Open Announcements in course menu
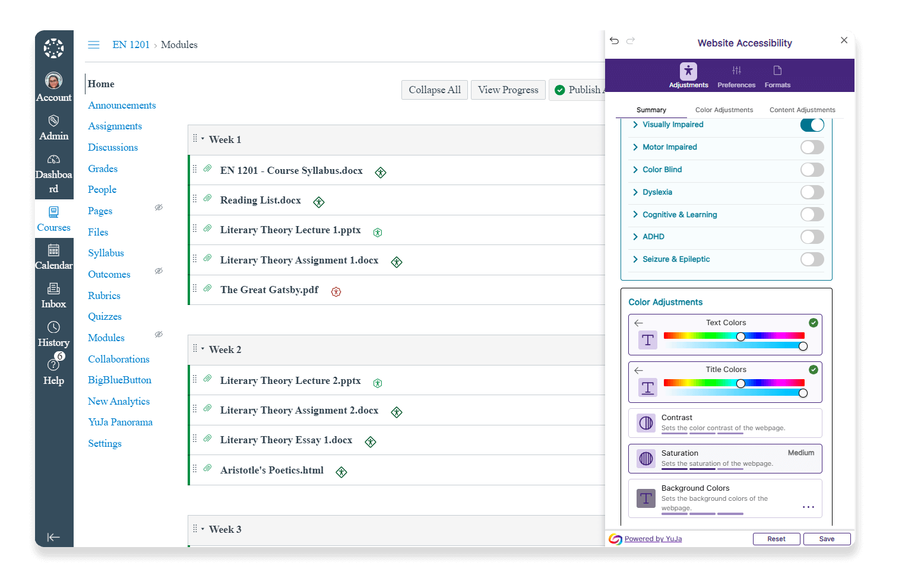The image size is (902, 588). click(122, 106)
